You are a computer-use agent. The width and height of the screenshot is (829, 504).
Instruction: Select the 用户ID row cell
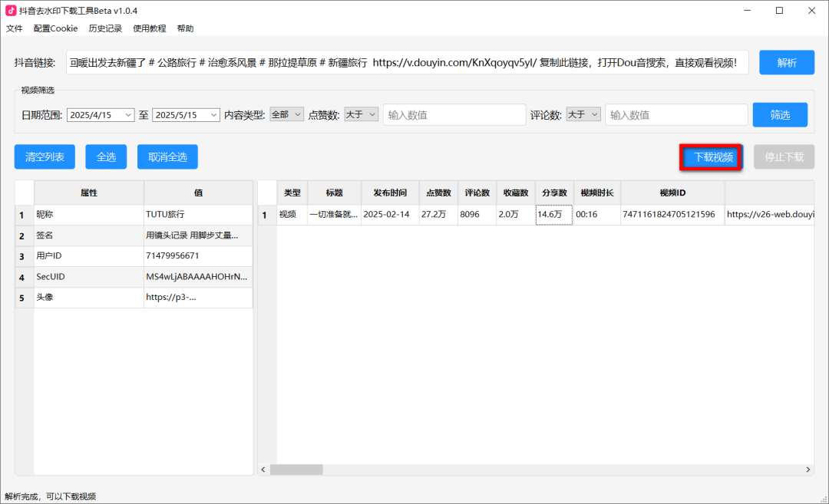89,255
